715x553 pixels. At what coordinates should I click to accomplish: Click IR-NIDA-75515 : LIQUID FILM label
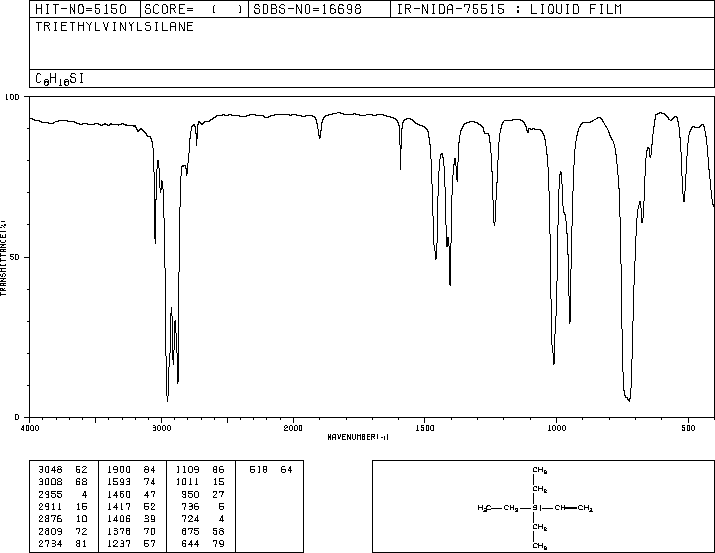(509, 9)
